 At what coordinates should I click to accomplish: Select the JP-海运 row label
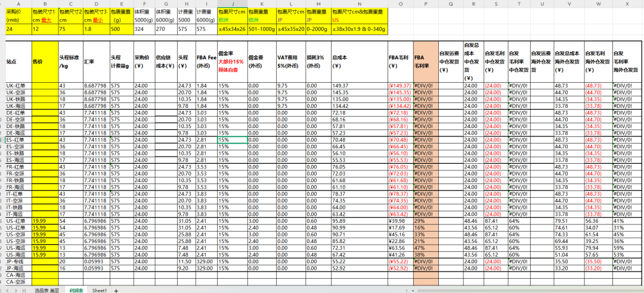[x=18, y=268]
